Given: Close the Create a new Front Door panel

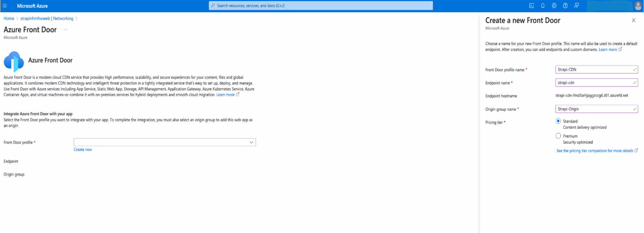Looking at the screenshot, I should (x=634, y=20).
